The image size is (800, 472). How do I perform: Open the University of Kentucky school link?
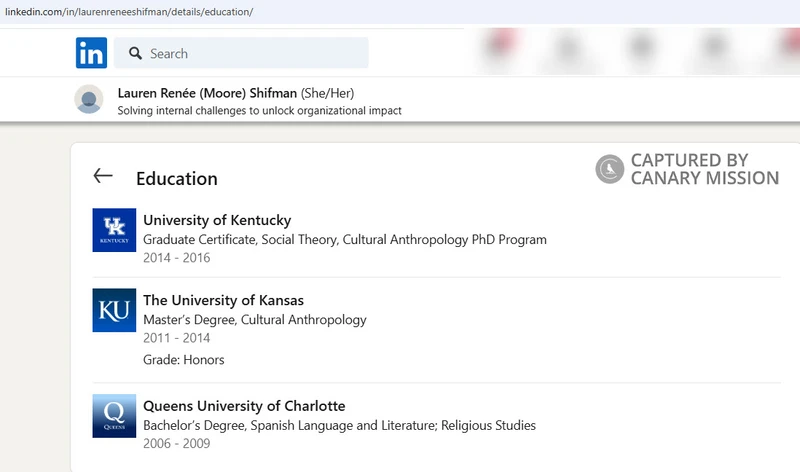pyautogui.click(x=217, y=220)
